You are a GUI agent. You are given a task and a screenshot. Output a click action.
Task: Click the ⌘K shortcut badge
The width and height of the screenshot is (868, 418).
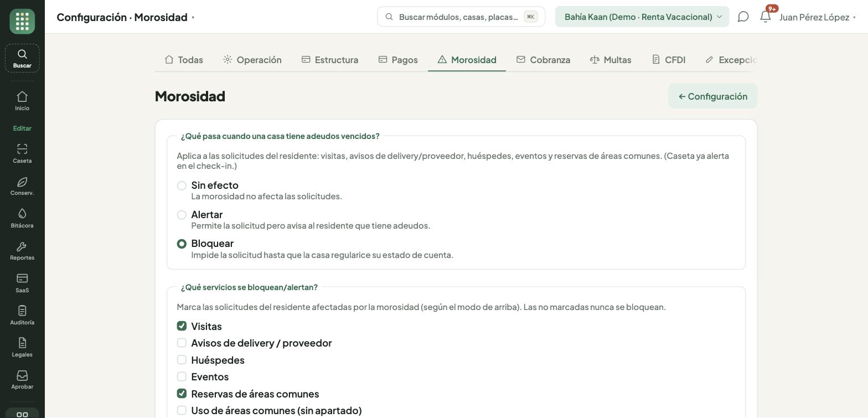pos(531,17)
